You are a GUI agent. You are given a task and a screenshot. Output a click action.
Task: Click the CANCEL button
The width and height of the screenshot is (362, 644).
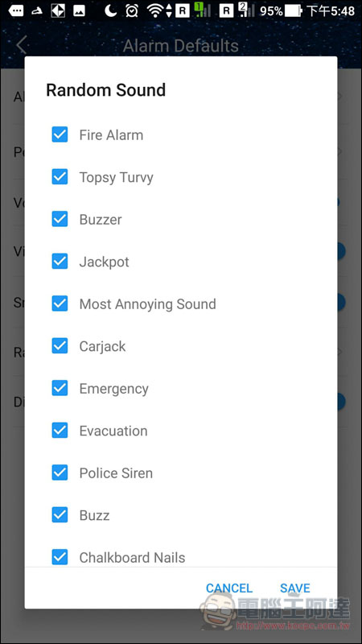pyautogui.click(x=229, y=588)
